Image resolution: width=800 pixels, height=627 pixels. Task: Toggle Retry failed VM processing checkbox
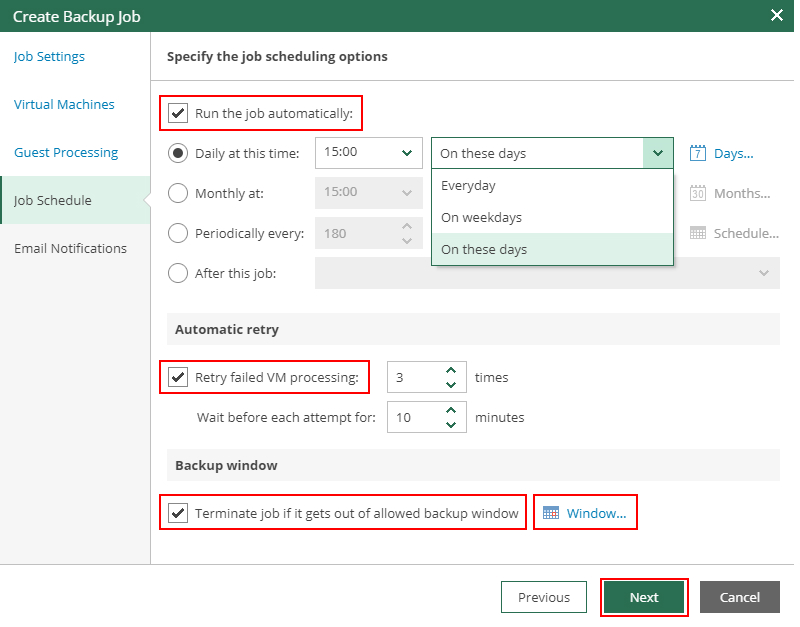point(178,377)
